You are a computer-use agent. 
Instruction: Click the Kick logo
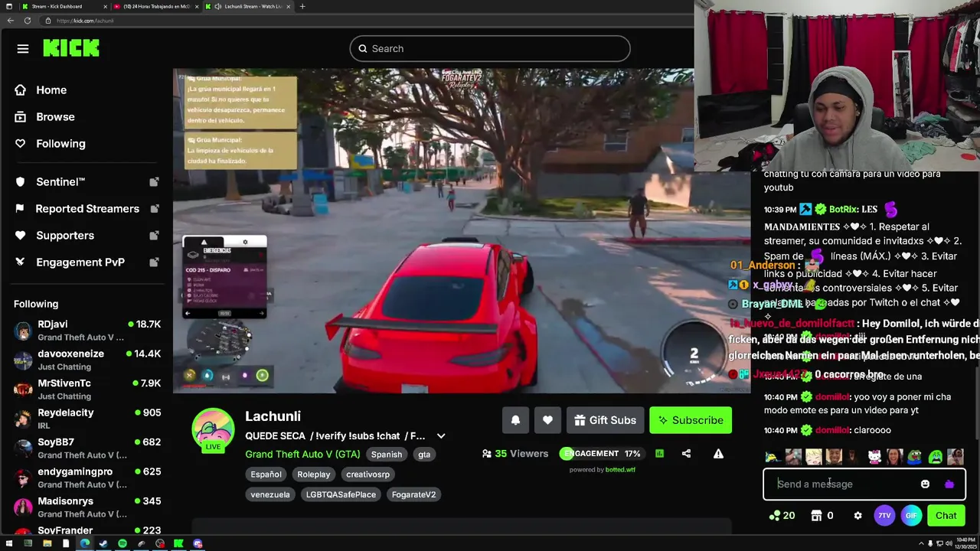71,48
